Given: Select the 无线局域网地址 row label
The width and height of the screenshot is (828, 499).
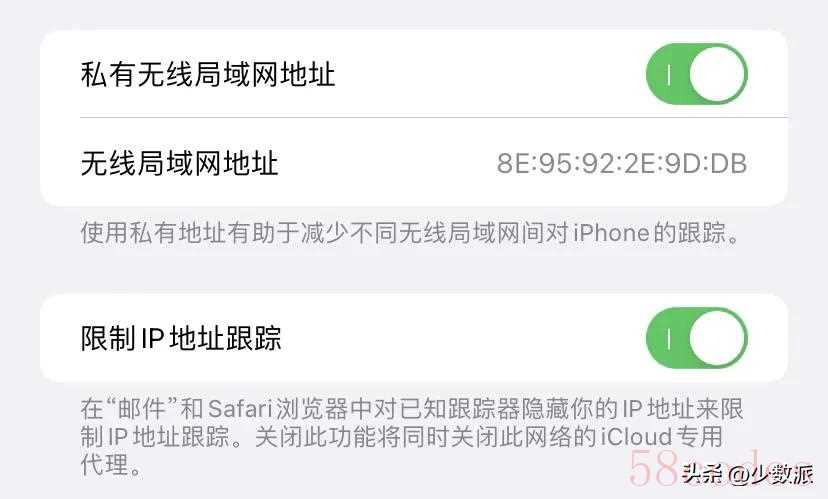Looking at the screenshot, I should pos(180,163).
